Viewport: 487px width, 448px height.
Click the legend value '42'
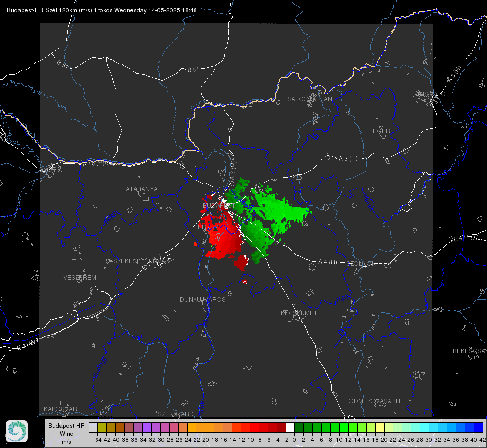482,440
